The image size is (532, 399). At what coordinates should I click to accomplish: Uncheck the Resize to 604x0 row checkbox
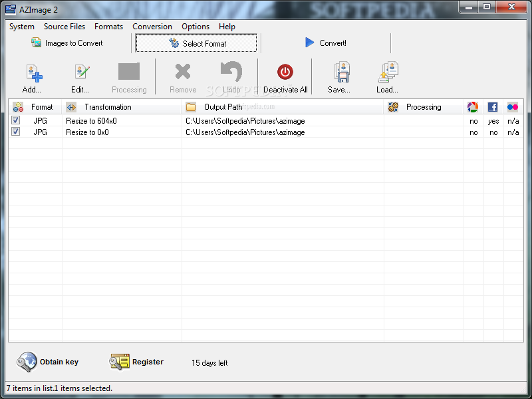(15, 120)
